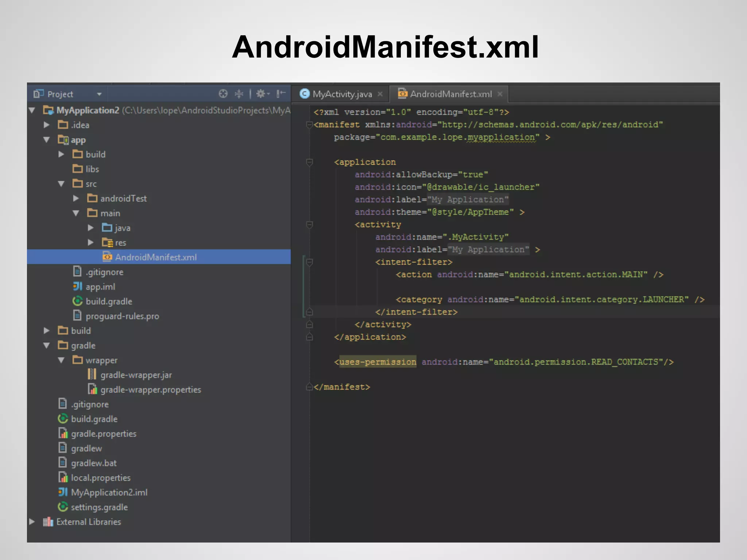Collapse the app module node
The width and height of the screenshot is (747, 560).
point(47,140)
